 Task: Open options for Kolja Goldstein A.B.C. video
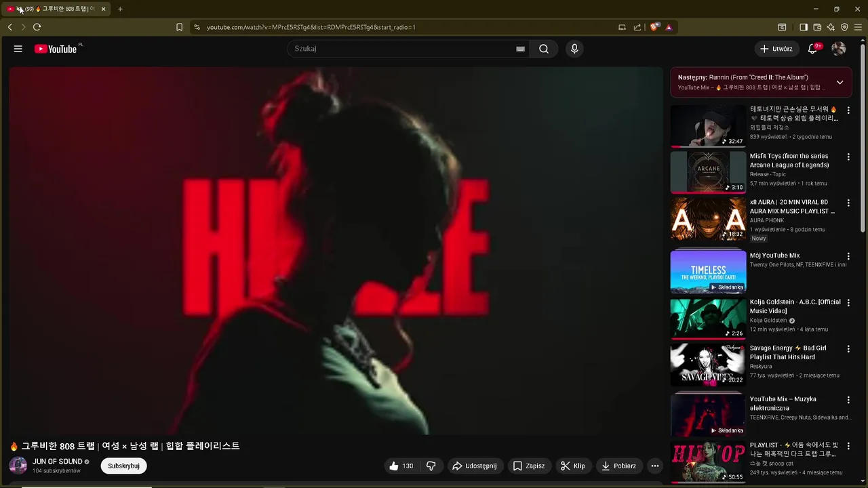[848, 302]
